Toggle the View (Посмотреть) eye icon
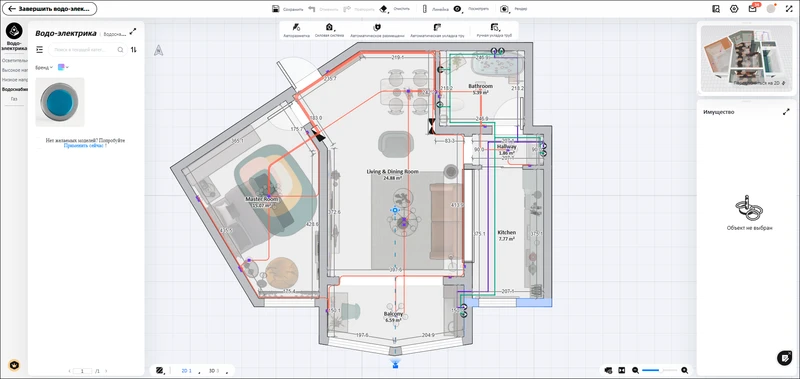Screen dimensions: 800x379 [x=458, y=9]
